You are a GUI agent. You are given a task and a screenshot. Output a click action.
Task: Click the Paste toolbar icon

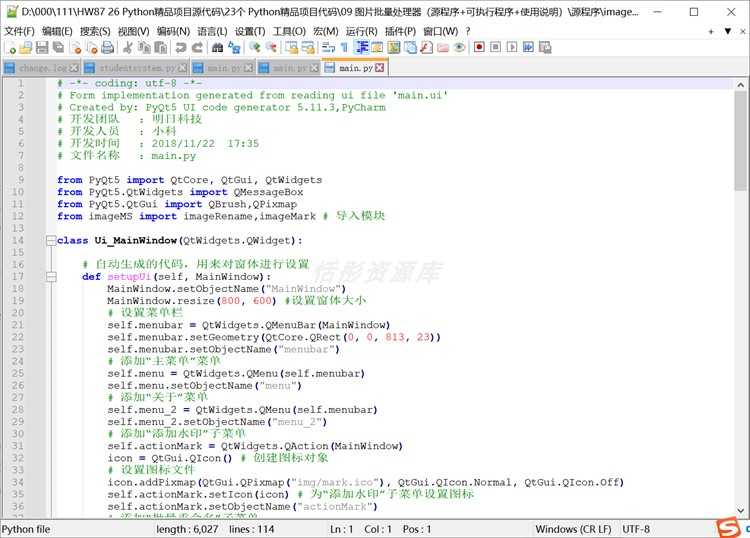(x=161, y=47)
